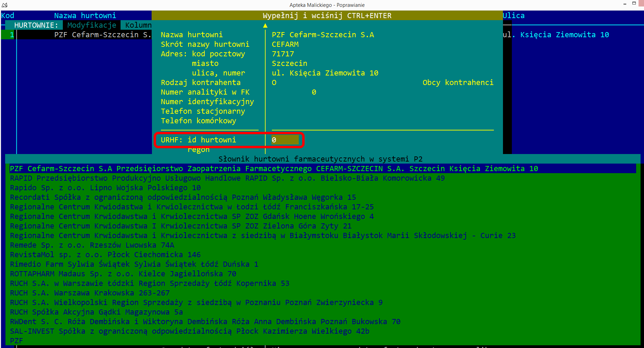Select Rapido Sp. z o.o. Lipno entry

[x=105, y=188]
